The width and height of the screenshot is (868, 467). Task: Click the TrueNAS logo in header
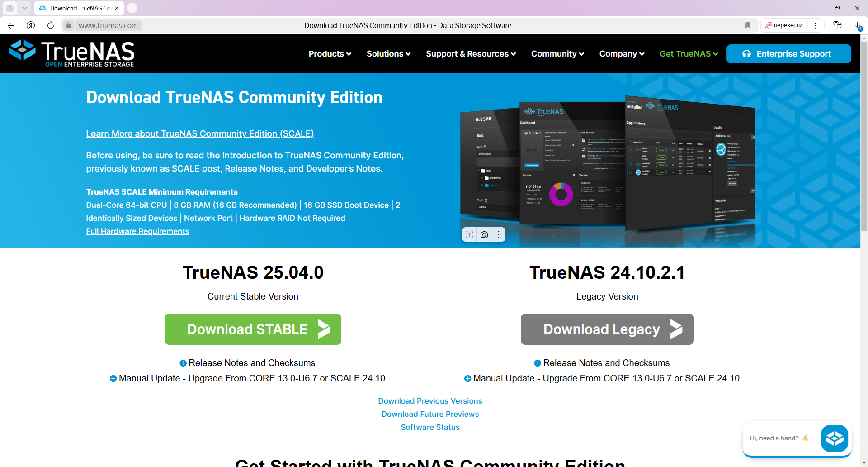(72, 53)
